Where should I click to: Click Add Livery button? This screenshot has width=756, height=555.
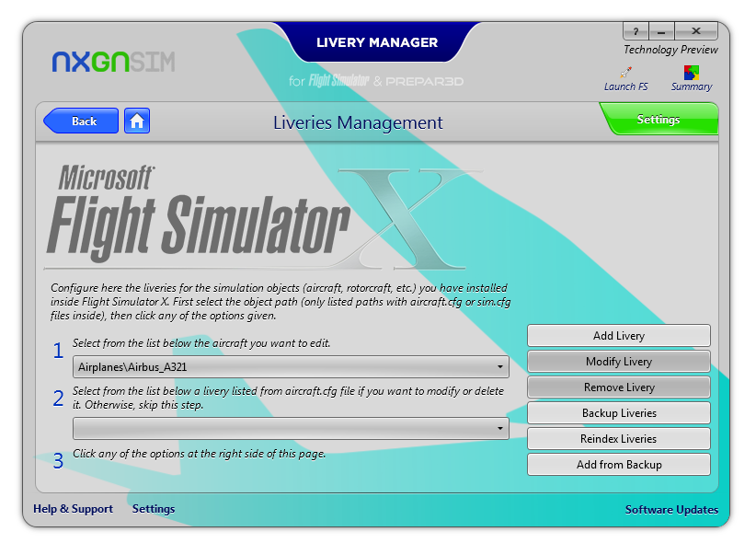(x=619, y=335)
